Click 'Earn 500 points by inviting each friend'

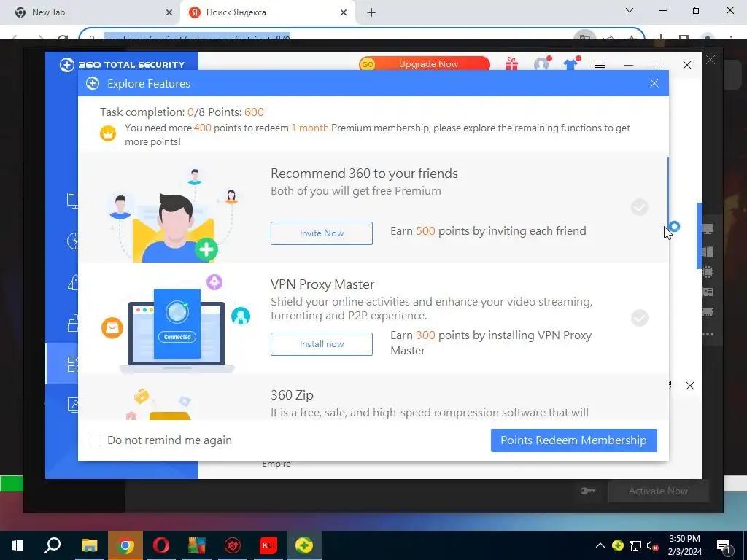(x=488, y=231)
